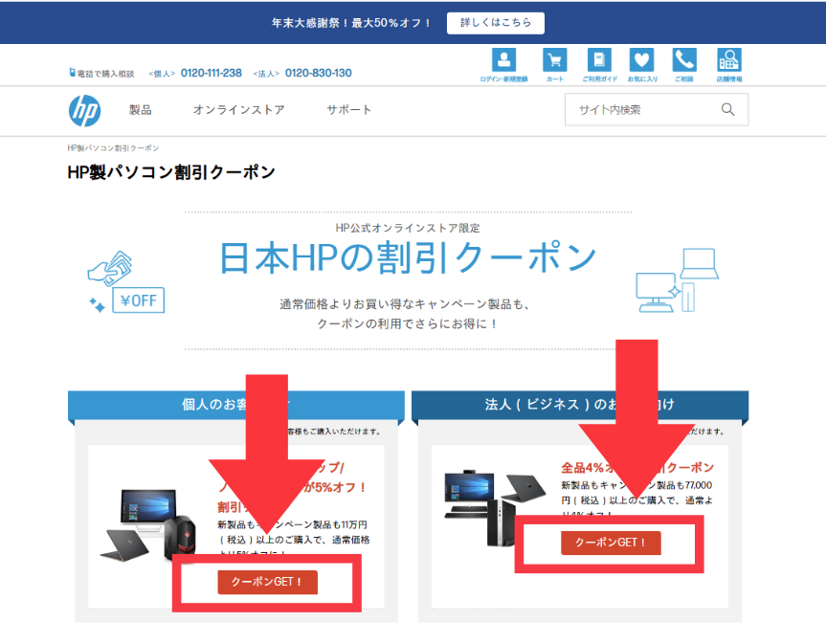Screen dimensions: 826x644
Task: Open the user guide (ご利用ガイド) icon
Action: coord(600,59)
